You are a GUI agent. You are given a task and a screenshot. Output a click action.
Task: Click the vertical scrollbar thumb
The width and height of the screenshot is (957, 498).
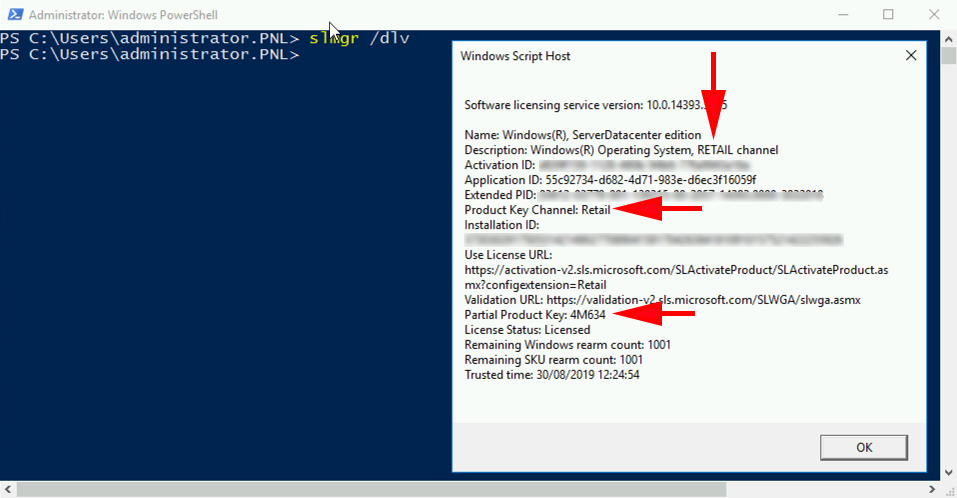tap(948, 56)
